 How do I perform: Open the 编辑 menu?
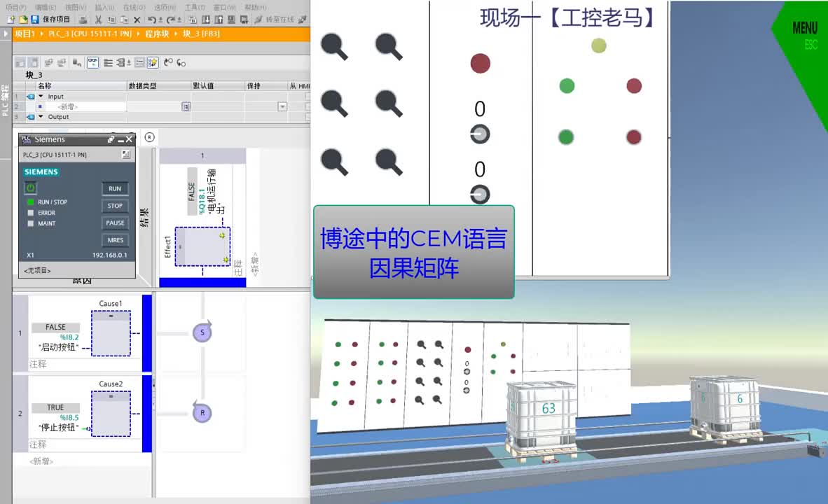46,8
